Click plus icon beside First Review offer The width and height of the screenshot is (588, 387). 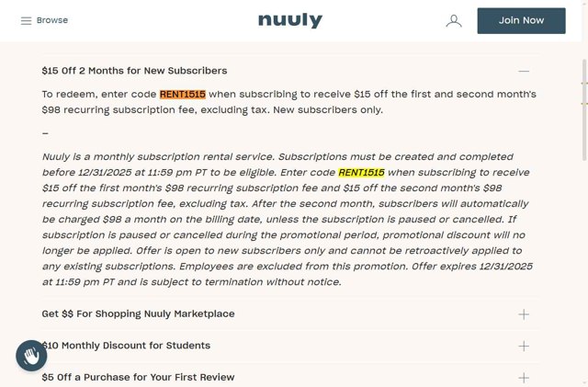[x=524, y=377]
